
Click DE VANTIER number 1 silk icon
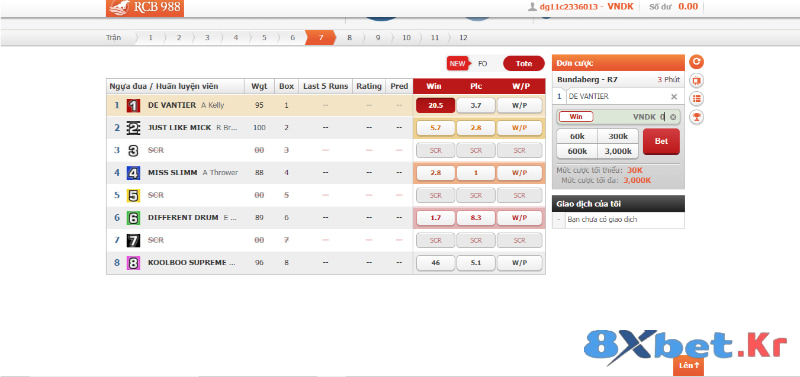133,106
